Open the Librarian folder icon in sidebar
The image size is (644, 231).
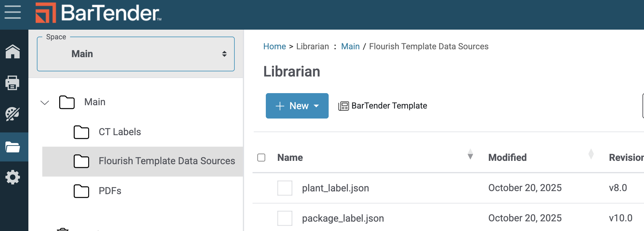coord(13,147)
